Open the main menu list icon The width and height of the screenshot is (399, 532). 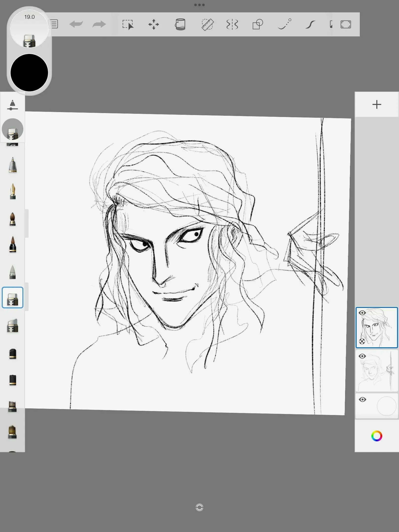(54, 24)
